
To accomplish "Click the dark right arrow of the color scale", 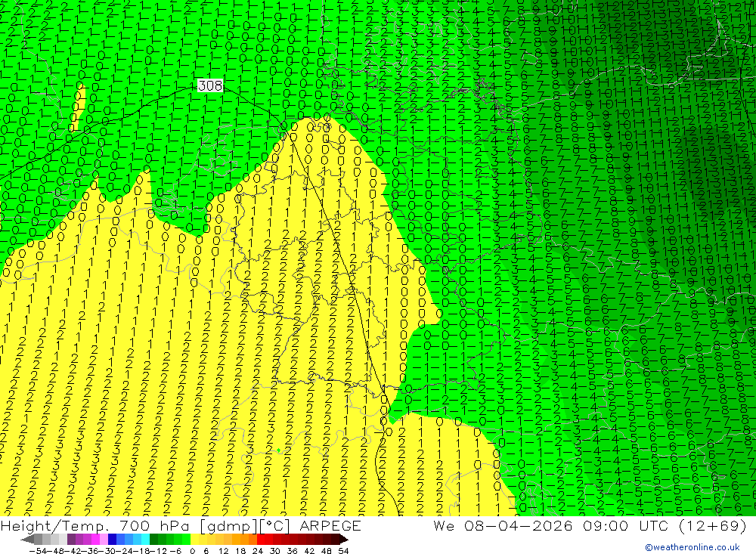I will click(x=344, y=540).
